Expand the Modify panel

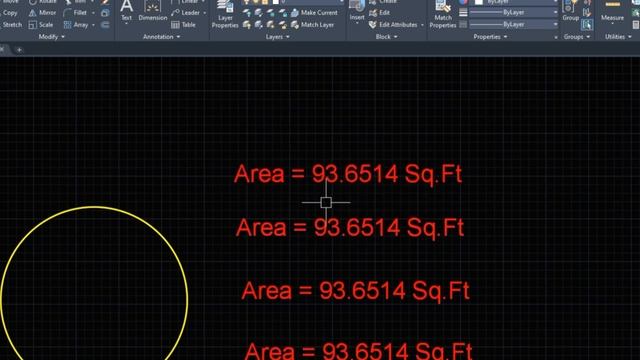51,37
